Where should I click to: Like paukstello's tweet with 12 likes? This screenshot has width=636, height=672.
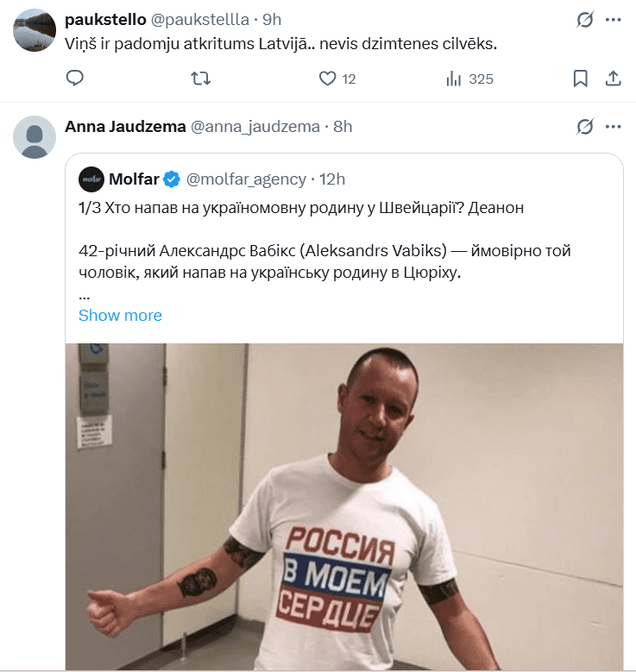pos(328,79)
